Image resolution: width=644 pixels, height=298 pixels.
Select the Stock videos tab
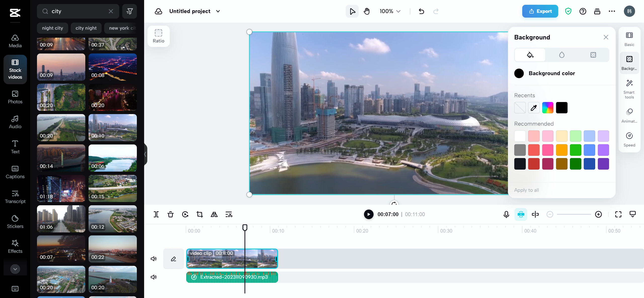15,69
